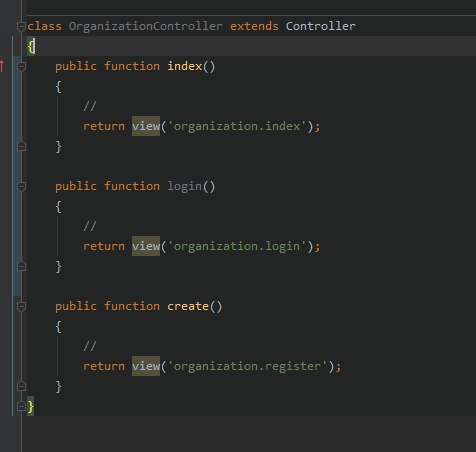Click highlighted view call in login()
476x452 pixels.
click(x=146, y=246)
